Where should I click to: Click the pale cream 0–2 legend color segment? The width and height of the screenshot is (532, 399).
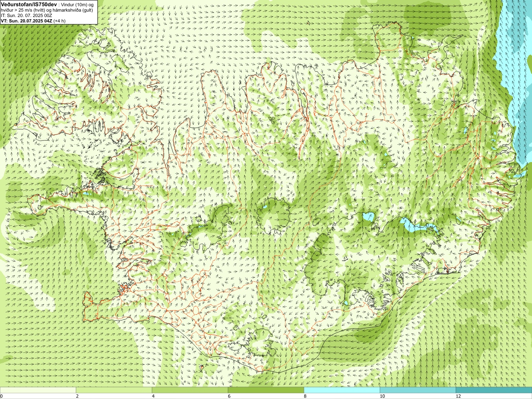[x=38, y=390]
